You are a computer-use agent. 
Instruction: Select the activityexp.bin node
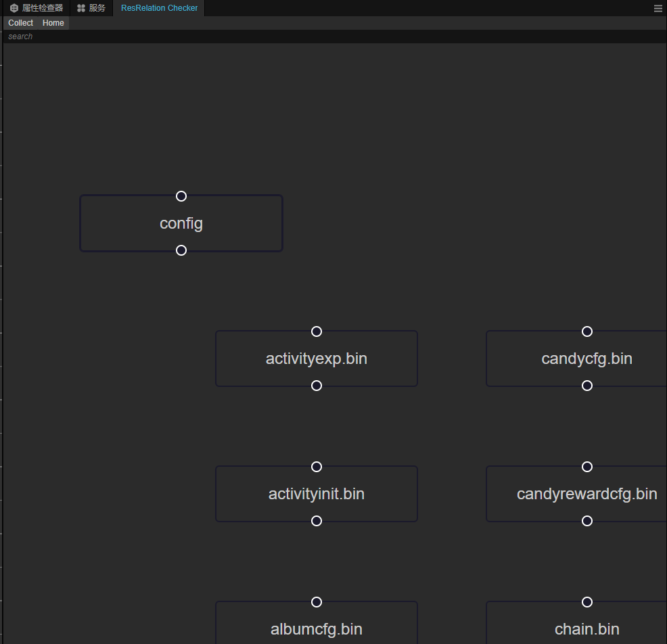(x=317, y=359)
